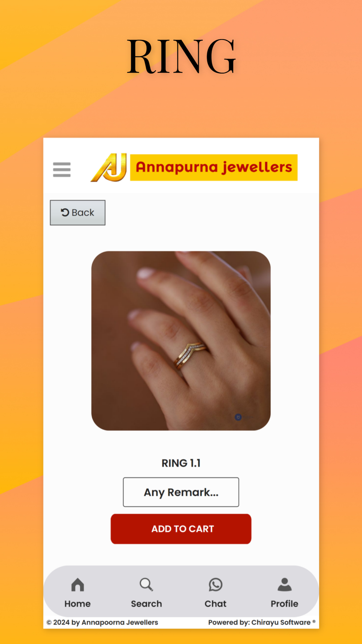The height and width of the screenshot is (644, 362).
Task: Tap the Search magnifier icon
Action: pos(146,584)
